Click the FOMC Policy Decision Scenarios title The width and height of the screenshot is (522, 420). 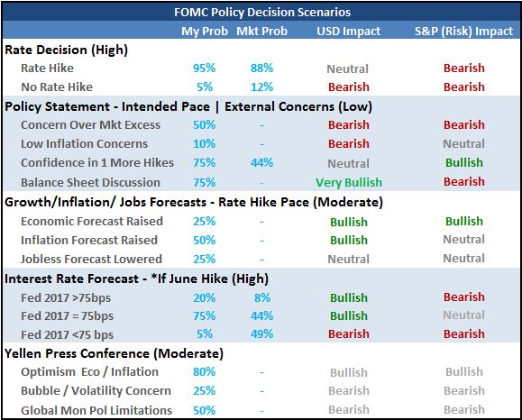coord(262,13)
